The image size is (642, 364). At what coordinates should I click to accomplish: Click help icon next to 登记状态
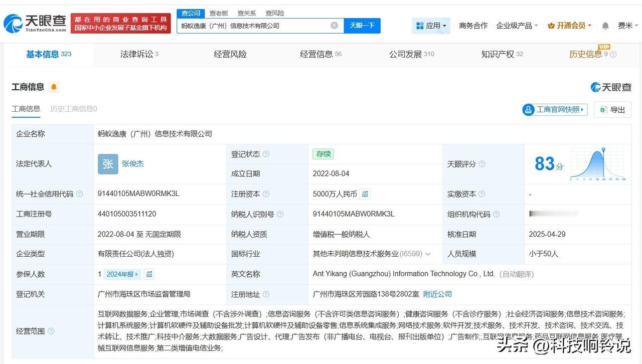pos(266,154)
